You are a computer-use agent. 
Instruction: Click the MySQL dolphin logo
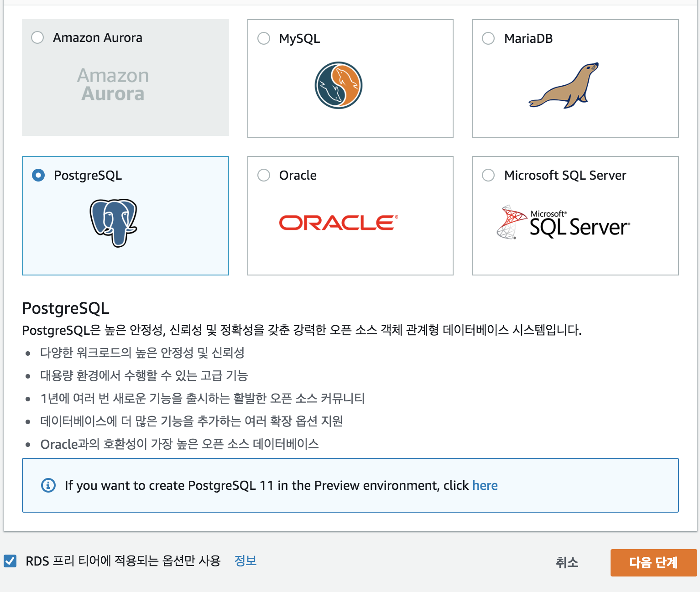coord(339,85)
